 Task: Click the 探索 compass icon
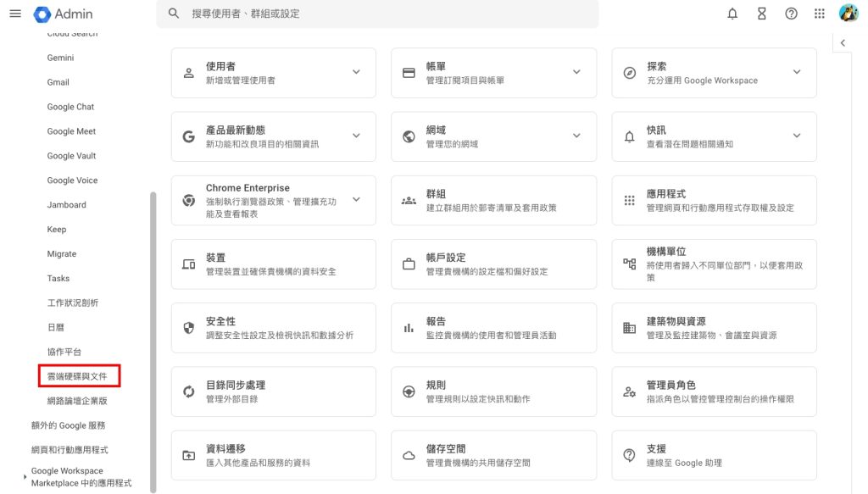(x=630, y=73)
